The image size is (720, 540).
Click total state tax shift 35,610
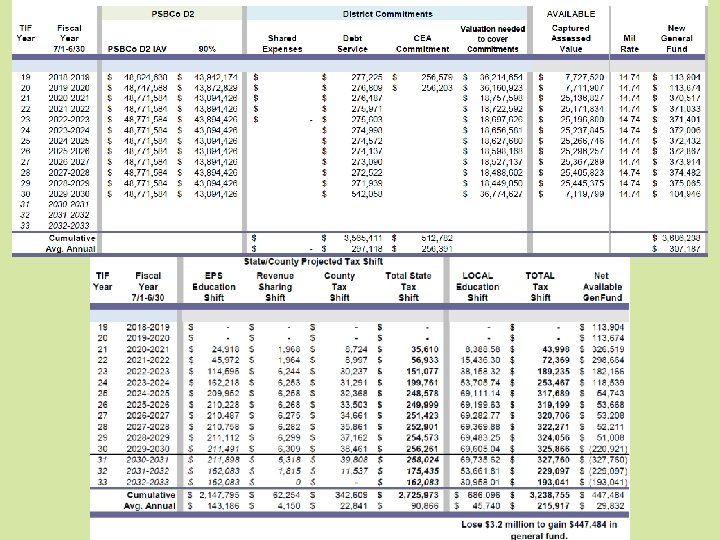(425, 349)
